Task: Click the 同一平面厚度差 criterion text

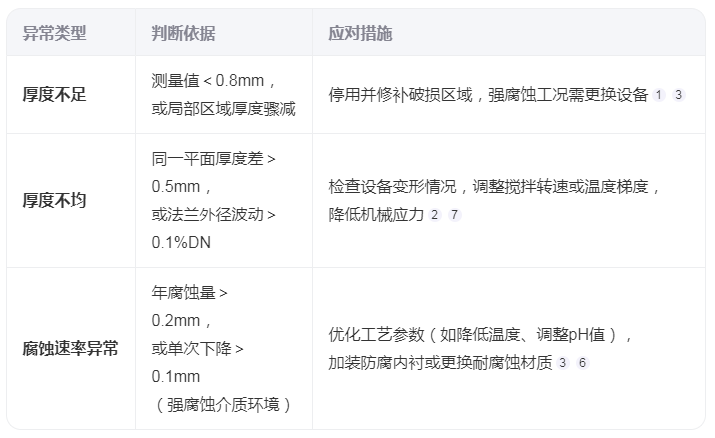Action: tap(214, 158)
